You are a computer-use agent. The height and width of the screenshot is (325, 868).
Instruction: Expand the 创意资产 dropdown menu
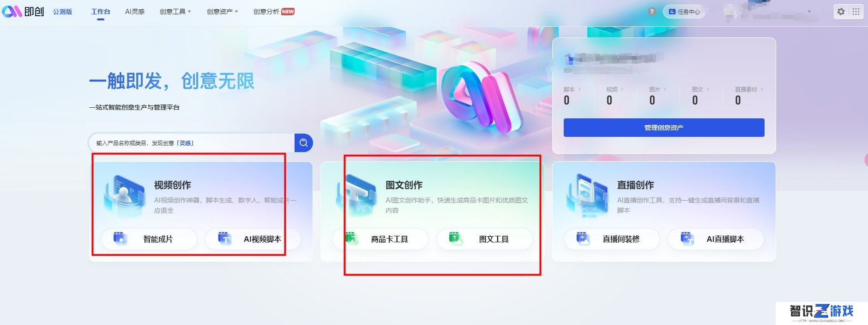click(x=222, y=12)
